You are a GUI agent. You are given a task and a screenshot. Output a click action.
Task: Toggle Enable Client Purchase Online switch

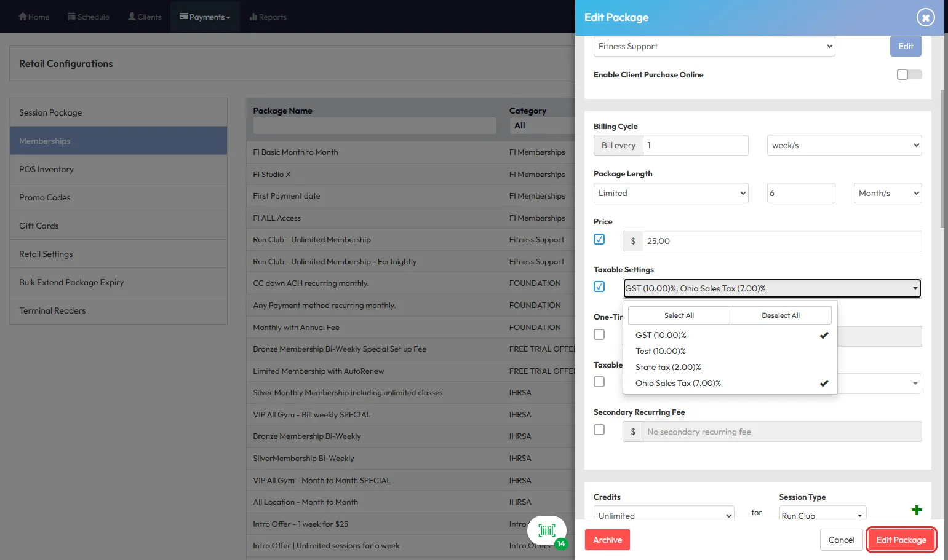coord(909,74)
